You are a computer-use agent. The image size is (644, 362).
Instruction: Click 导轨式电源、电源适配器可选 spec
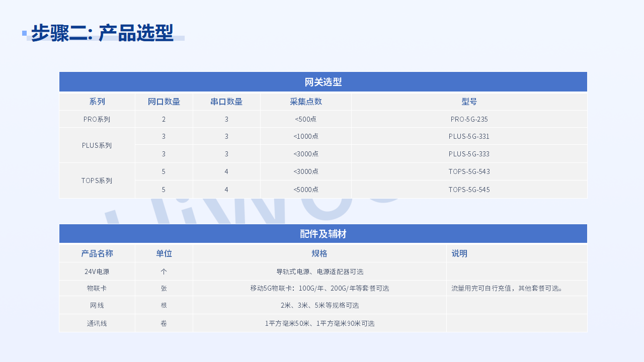(x=319, y=271)
